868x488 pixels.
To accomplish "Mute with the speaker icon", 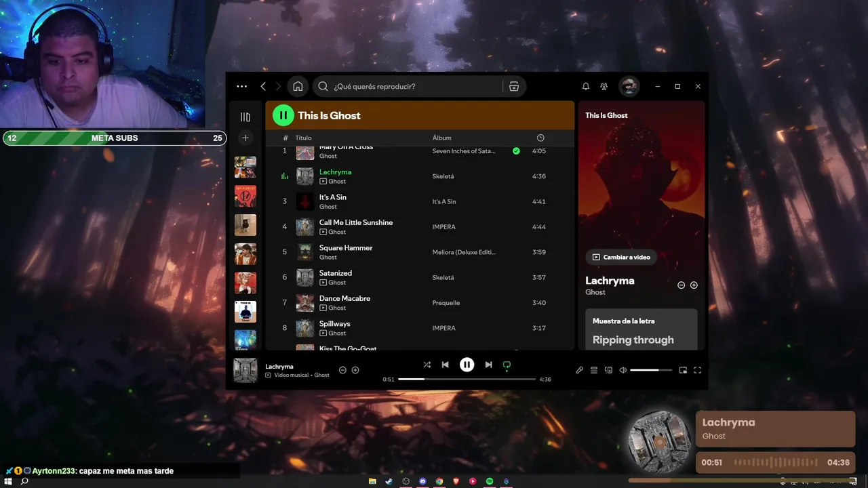I will point(623,370).
